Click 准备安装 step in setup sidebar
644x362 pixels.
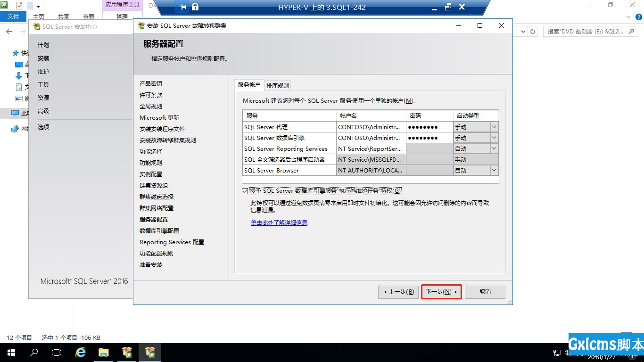151,264
